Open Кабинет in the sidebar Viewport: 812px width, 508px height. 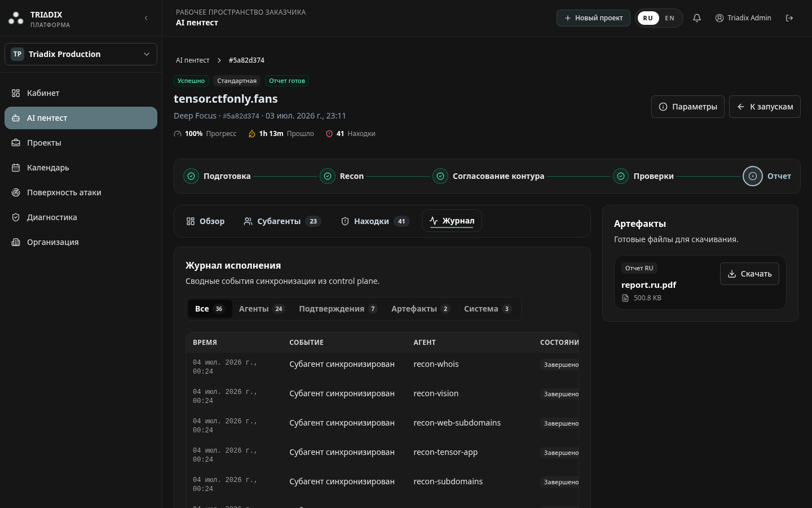tap(81, 93)
